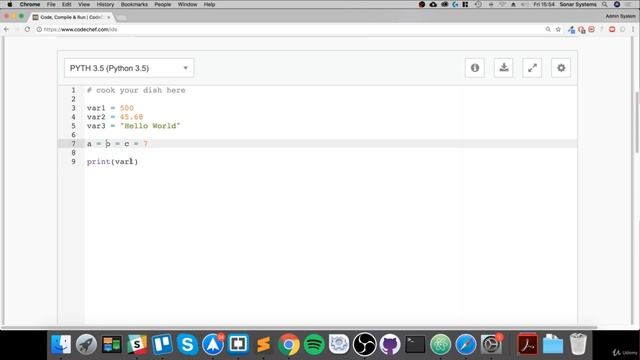The width and height of the screenshot is (640, 360).
Task: Open Spotify in the Dock
Action: click(314, 344)
